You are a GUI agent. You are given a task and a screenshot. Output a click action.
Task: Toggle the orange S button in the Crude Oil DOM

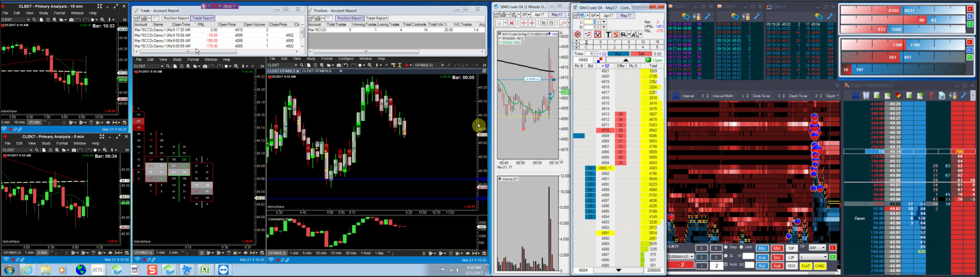coord(615,35)
